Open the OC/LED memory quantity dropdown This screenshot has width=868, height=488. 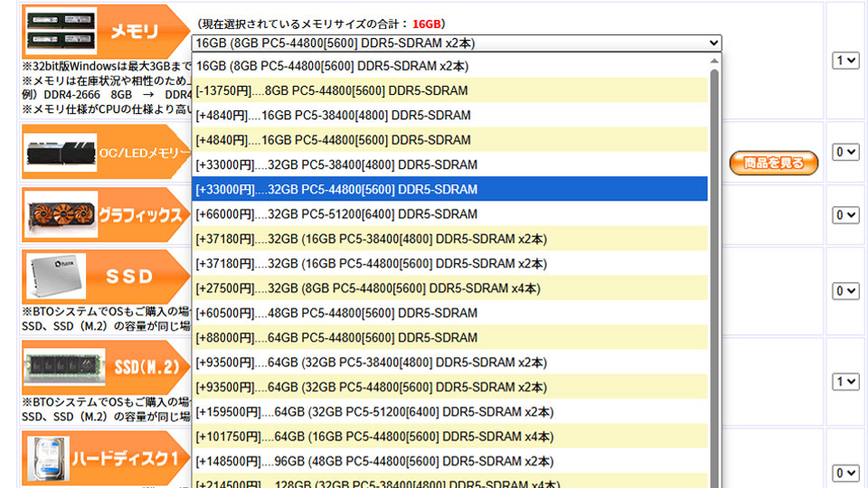coord(845,152)
